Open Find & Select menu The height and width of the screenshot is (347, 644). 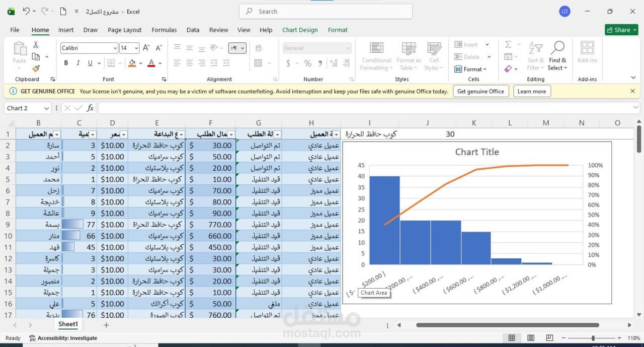tap(557, 55)
